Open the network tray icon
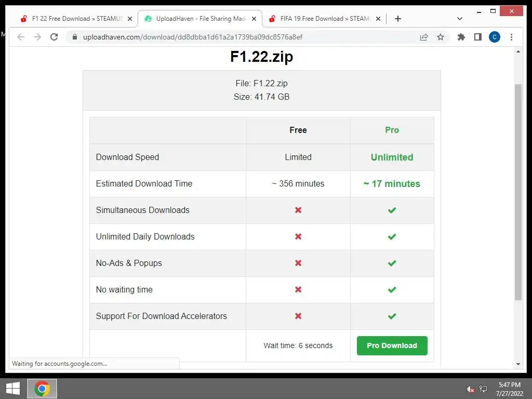Screen dimensions: 532x399 click(x=483, y=389)
